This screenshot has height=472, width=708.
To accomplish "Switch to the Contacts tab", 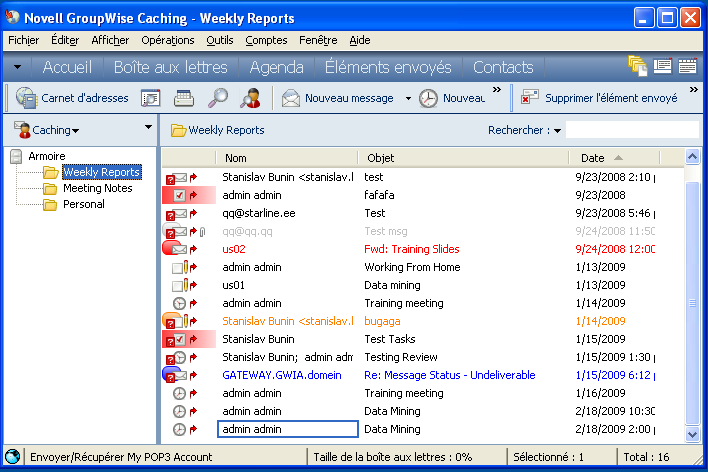I will pyautogui.click(x=503, y=67).
